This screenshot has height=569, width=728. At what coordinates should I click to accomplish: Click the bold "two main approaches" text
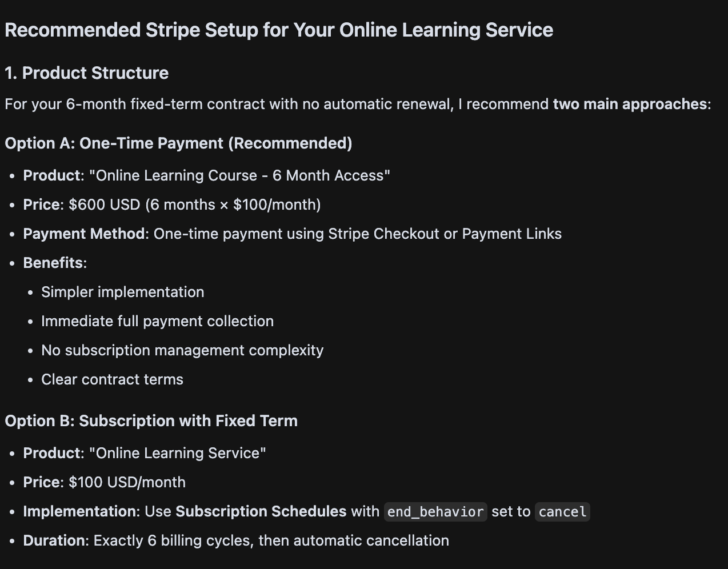630,104
